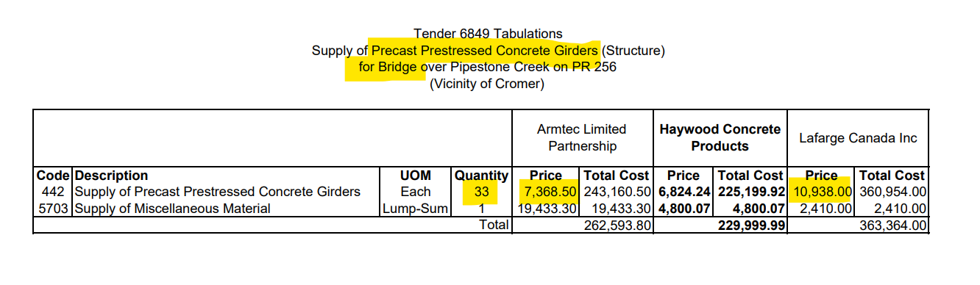
Task: Select the Lafarge Canada Inc header
Action: coord(858,137)
